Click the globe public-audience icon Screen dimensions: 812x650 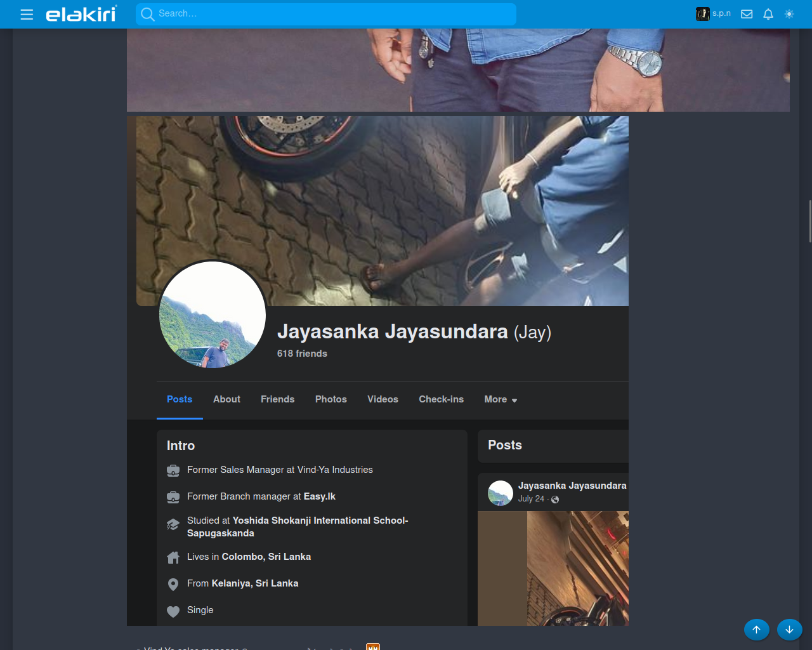pyautogui.click(x=555, y=500)
